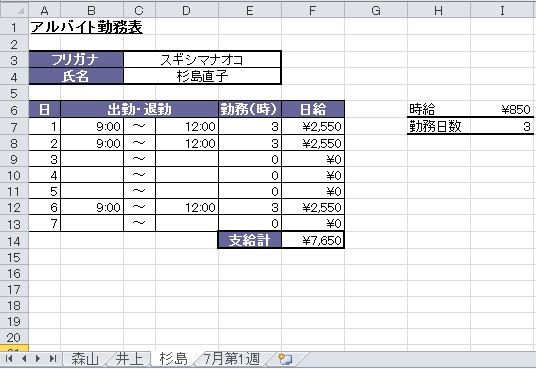Select column D header
The image size is (536, 369).
click(x=187, y=10)
